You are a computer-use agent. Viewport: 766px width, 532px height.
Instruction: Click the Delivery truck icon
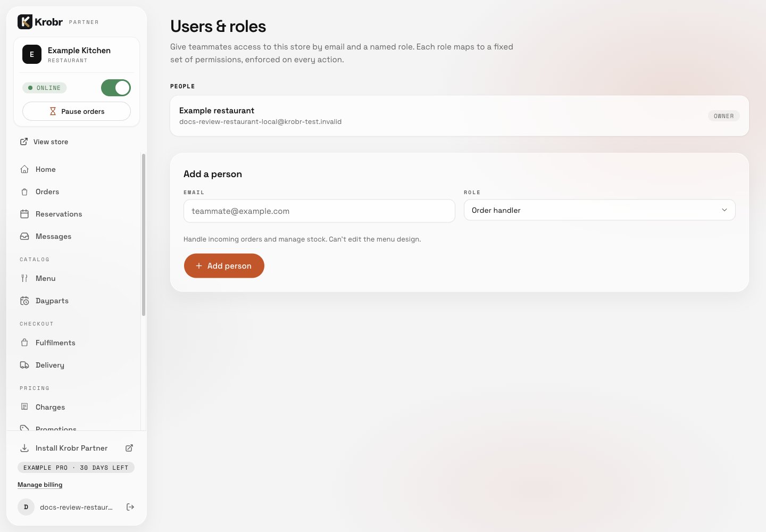pyautogui.click(x=24, y=365)
